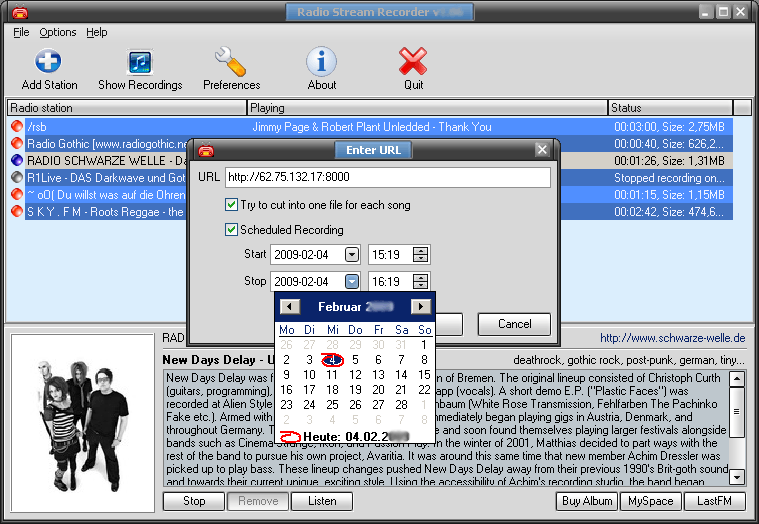This screenshot has height=524, width=759.
Task: Toggle 'Try to cut into one file' checkbox
Action: [232, 206]
